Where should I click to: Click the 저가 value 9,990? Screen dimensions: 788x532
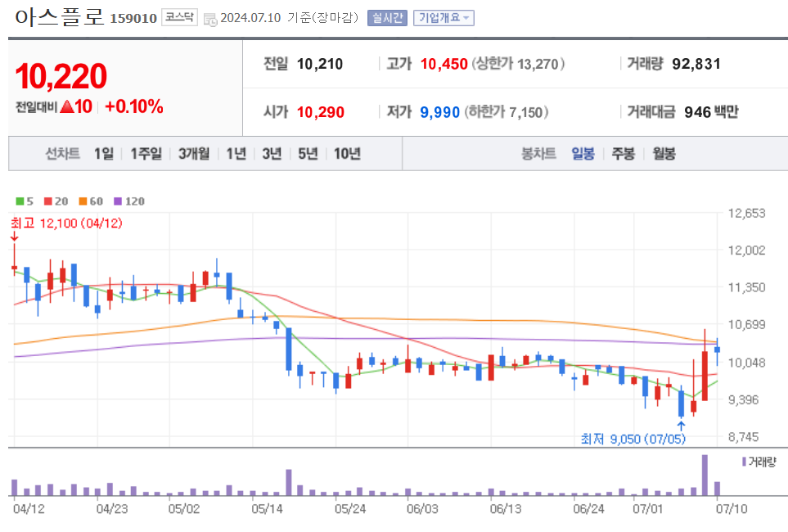point(439,111)
